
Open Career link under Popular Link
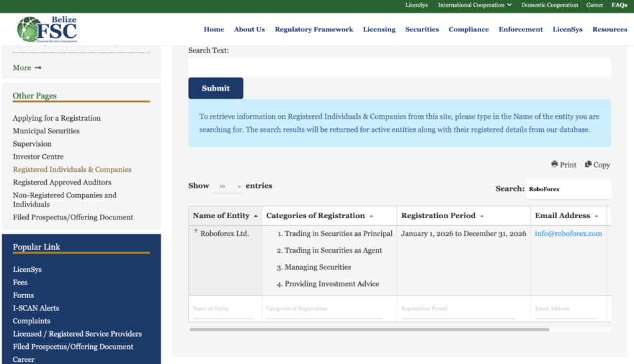[23, 359]
